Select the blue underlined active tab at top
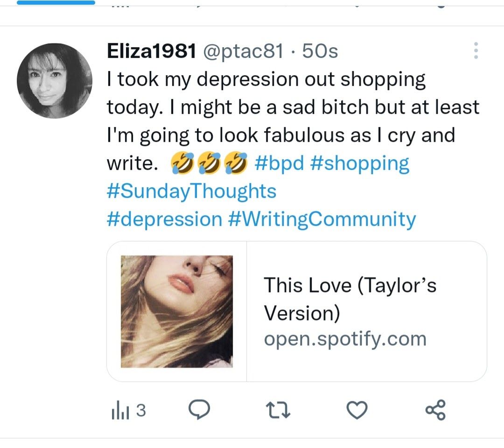 tap(56, 3)
